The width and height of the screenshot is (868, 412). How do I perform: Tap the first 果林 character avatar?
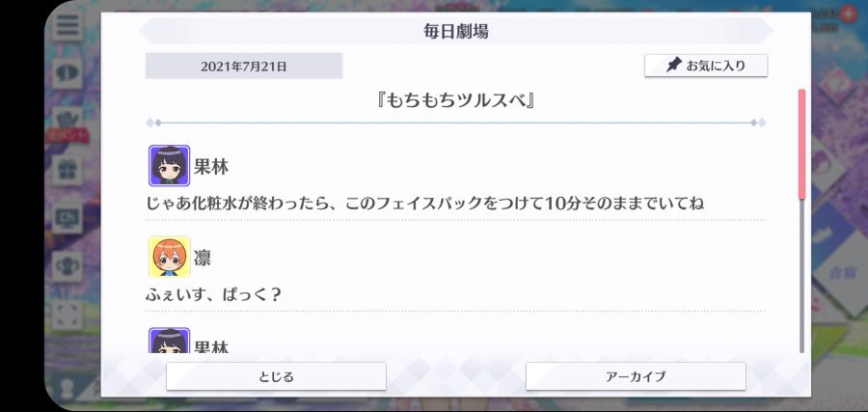click(170, 166)
